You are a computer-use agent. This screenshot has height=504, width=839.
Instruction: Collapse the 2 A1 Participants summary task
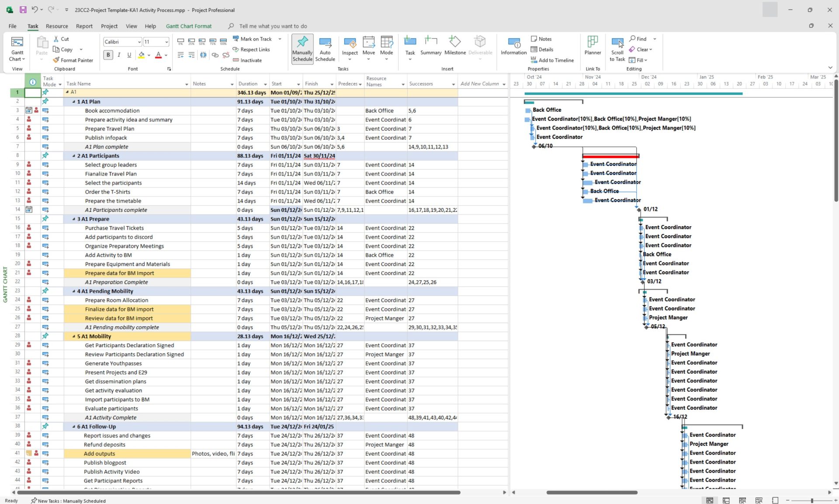(74, 156)
